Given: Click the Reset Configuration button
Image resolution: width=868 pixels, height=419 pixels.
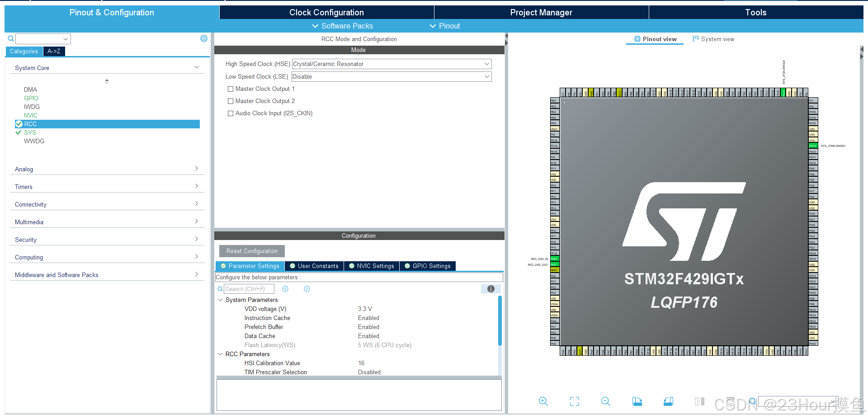Looking at the screenshot, I should pyautogui.click(x=251, y=251).
